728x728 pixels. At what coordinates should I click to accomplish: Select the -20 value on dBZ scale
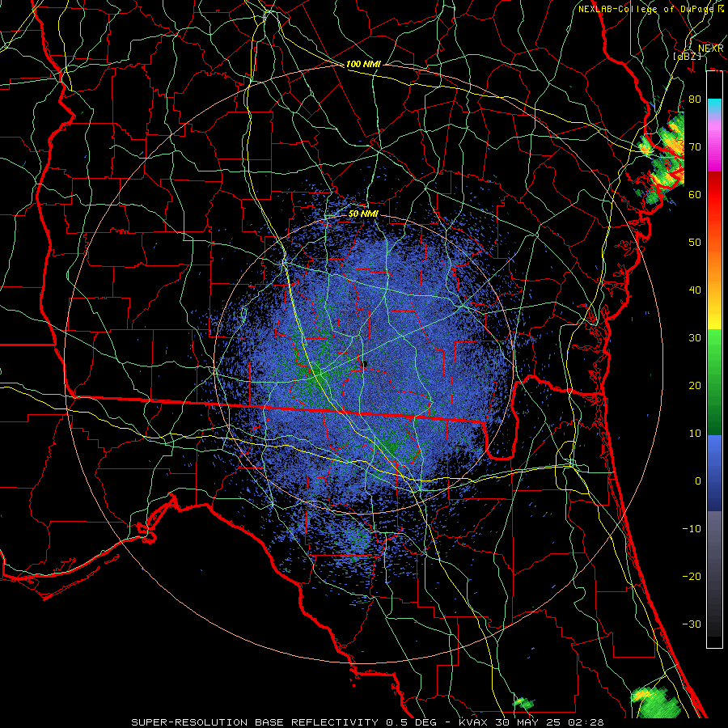point(692,577)
